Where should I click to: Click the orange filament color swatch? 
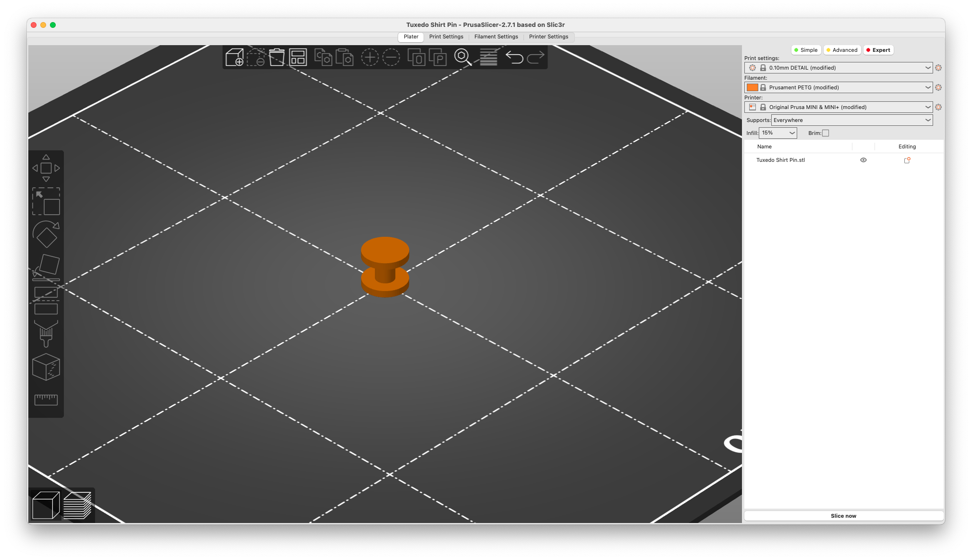(752, 87)
